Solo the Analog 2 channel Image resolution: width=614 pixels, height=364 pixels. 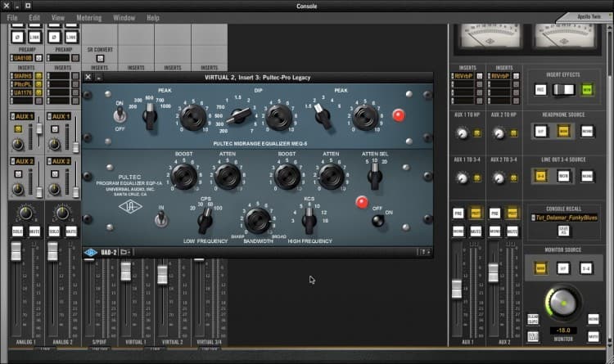[54, 231]
